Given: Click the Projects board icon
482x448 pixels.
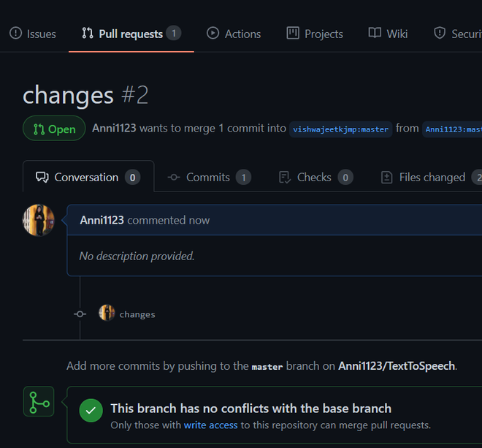Looking at the screenshot, I should [293, 33].
